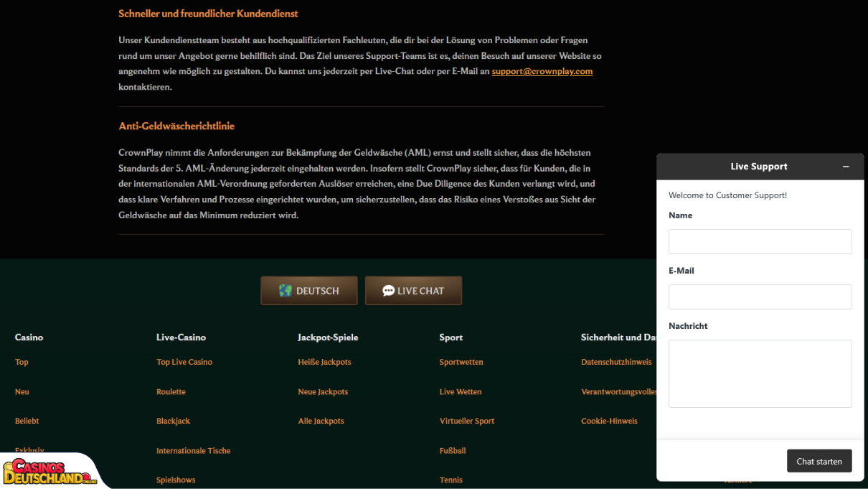Open the Cookie-Hinweis link

pyautogui.click(x=609, y=421)
